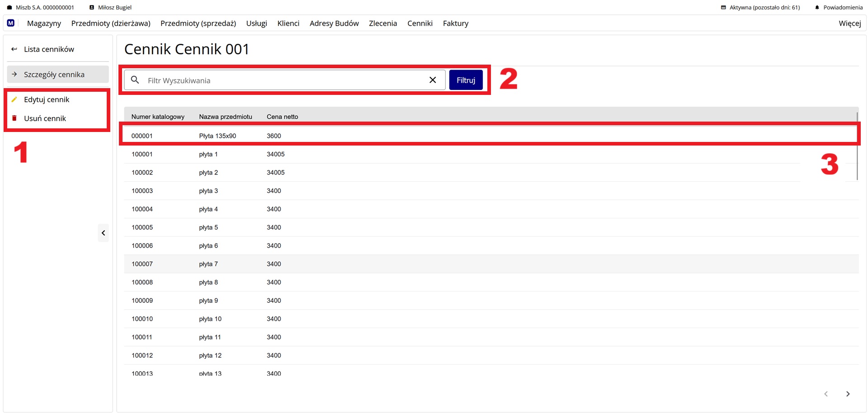The image size is (868, 414).
Task: Click the Filtr Wyszukiwania input field
Action: point(285,80)
